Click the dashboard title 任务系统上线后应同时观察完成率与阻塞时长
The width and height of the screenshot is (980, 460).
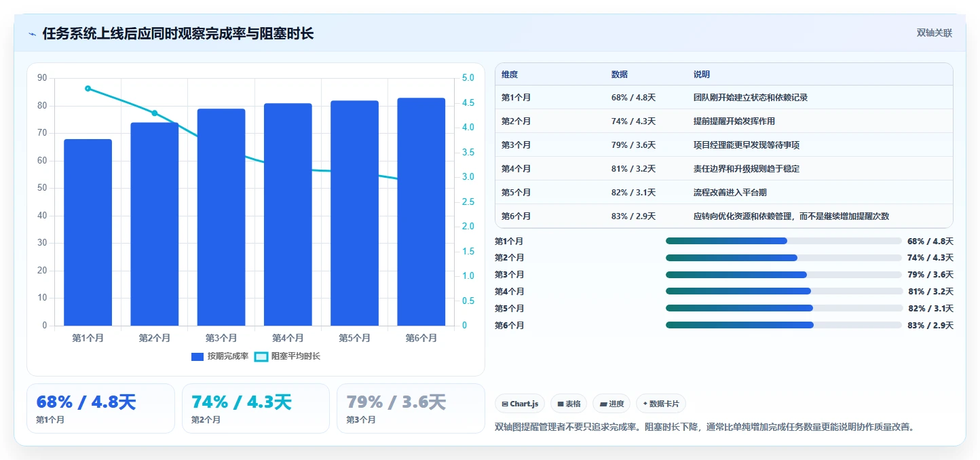178,34
